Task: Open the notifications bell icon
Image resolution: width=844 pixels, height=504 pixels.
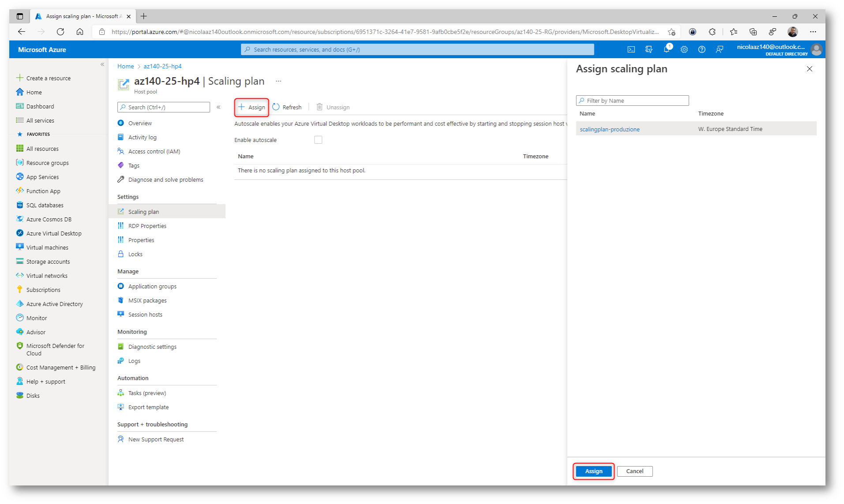Action: [x=666, y=49]
